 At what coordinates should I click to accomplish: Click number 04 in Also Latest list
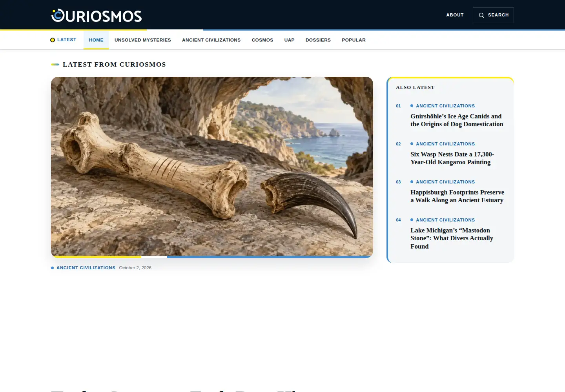tap(398, 220)
